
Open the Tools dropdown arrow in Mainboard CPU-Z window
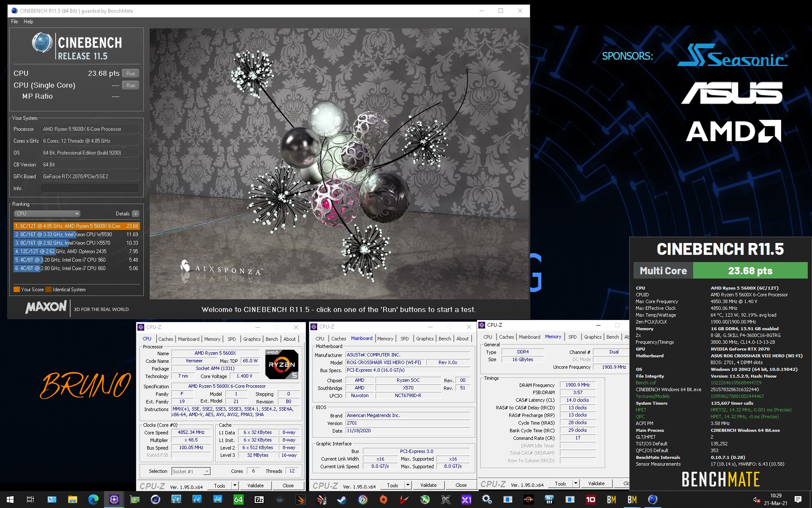(x=408, y=485)
